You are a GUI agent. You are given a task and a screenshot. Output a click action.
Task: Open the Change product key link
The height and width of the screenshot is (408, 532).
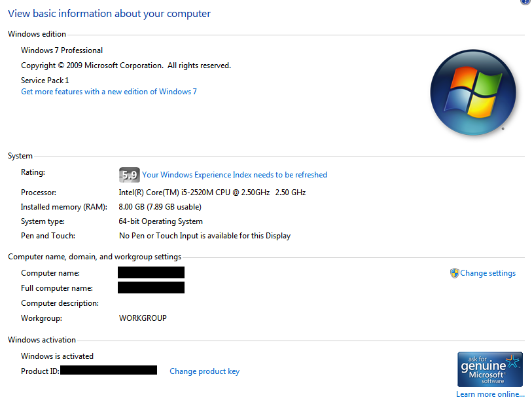point(205,371)
